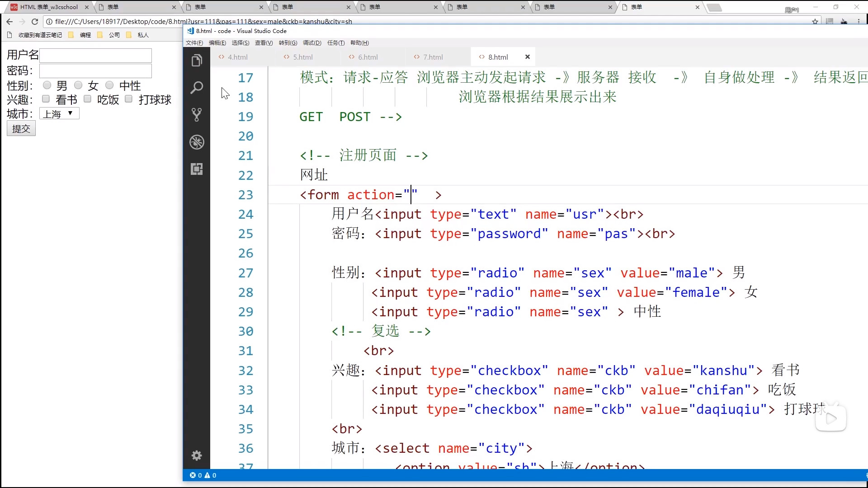
Task: Open the Debug icon in activity bar
Action: point(197,142)
